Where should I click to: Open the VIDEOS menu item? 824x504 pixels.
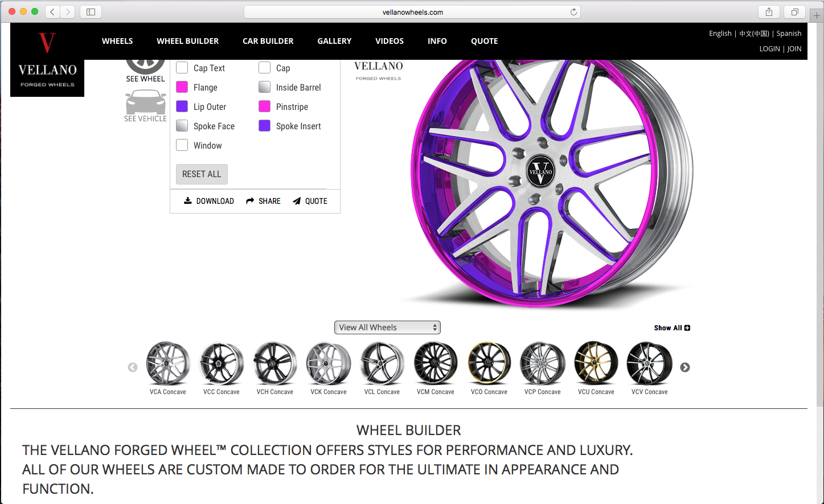click(390, 41)
